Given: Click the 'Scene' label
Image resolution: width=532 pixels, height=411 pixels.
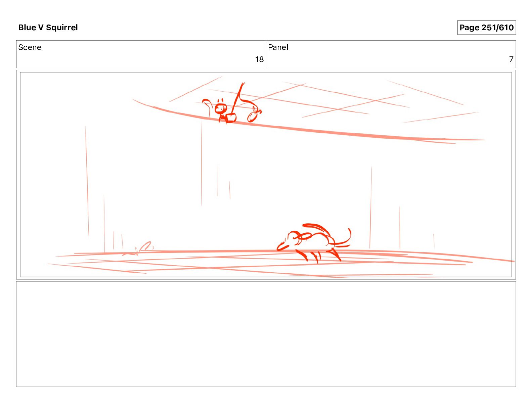Looking at the screenshot, I should 30,47.
